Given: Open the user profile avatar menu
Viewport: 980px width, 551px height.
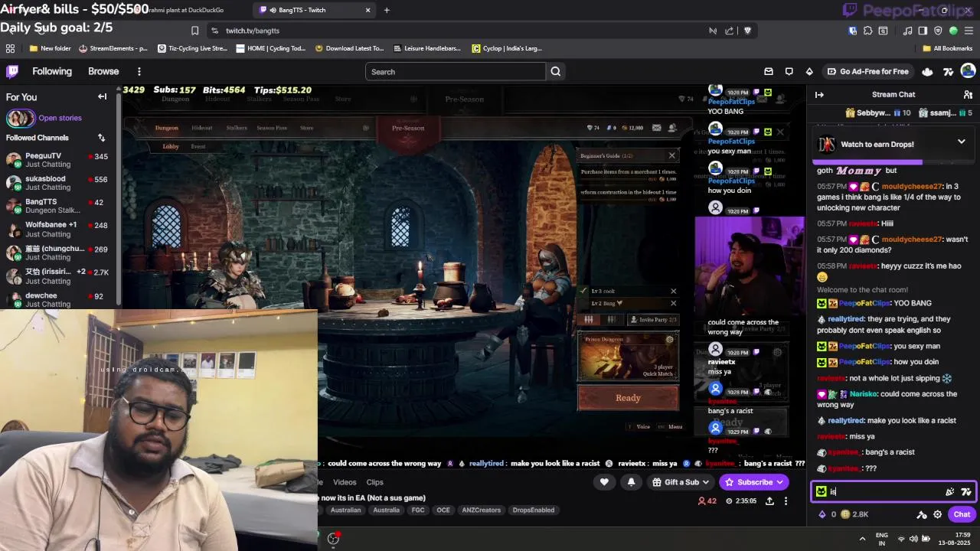Looking at the screenshot, I should [x=969, y=71].
